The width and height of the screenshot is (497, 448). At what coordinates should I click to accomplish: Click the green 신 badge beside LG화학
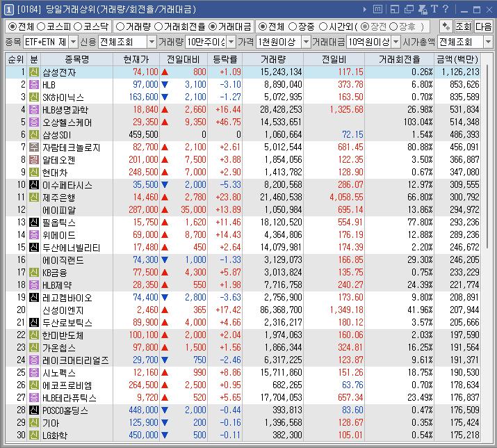point(34,435)
